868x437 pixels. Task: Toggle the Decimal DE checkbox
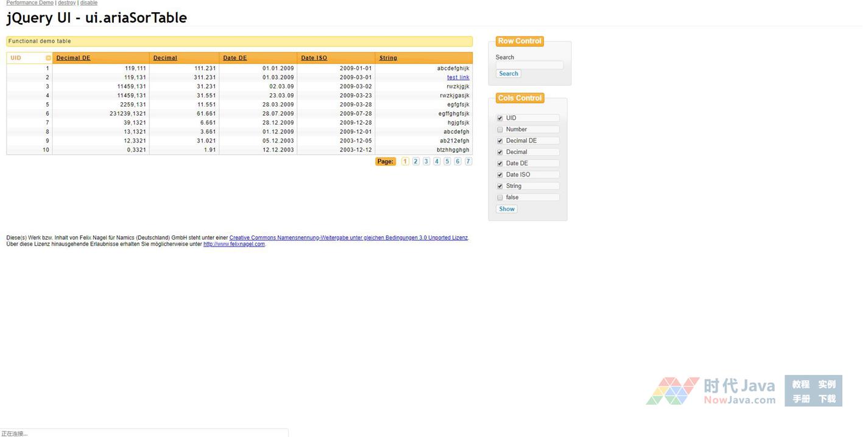pos(500,141)
